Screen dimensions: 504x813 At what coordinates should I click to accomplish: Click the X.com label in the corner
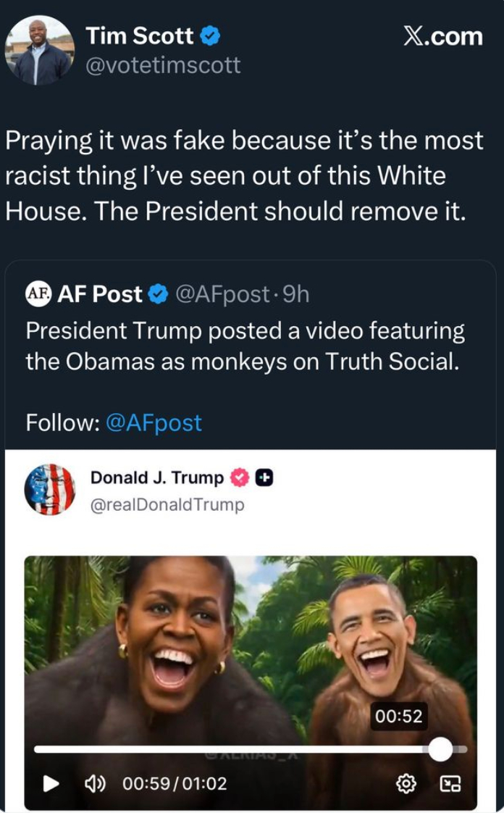(x=442, y=36)
